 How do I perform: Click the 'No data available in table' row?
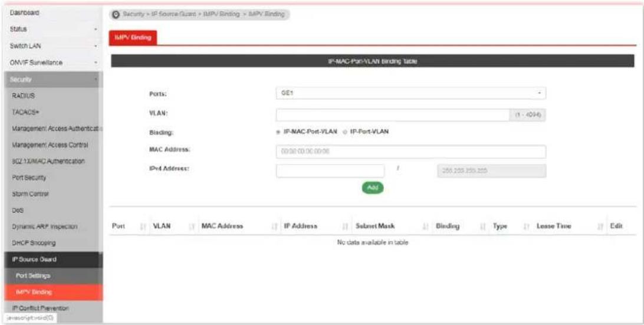373,243
